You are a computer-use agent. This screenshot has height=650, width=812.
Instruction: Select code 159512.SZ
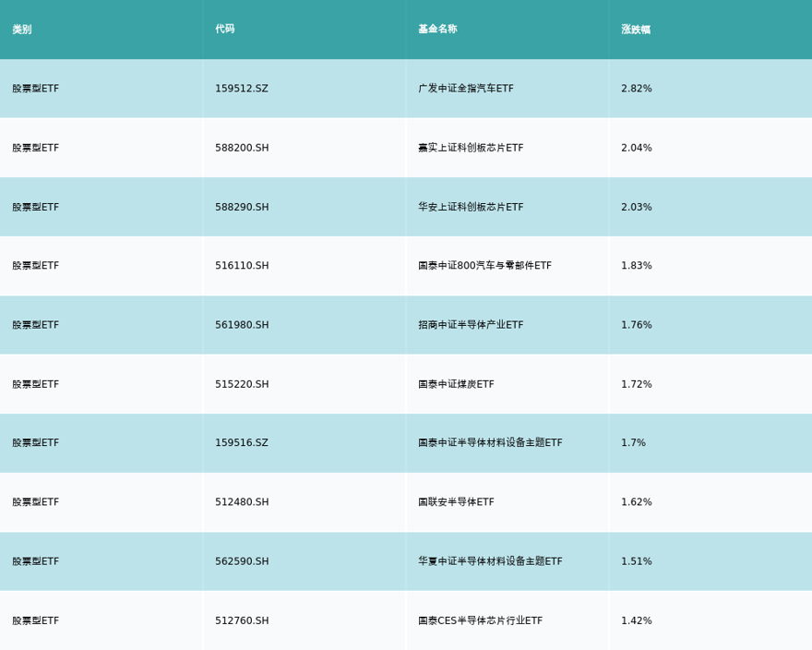click(x=242, y=88)
